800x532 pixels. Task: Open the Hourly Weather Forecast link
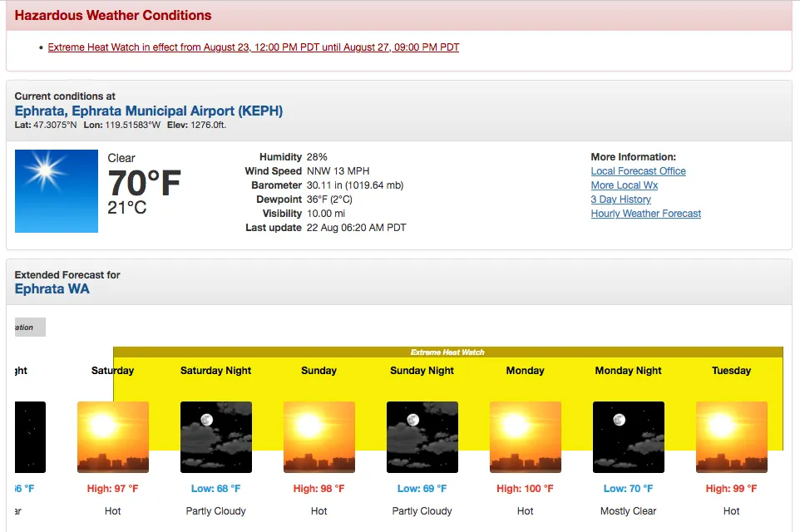[x=645, y=214]
